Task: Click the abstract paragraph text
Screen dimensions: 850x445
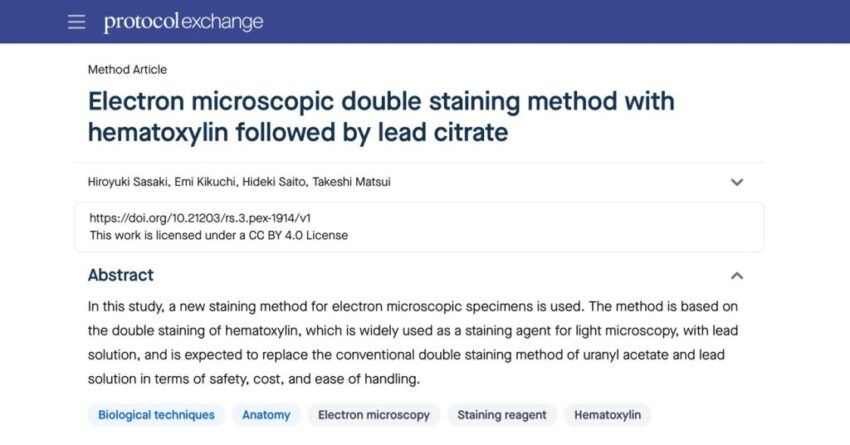Action: point(413,343)
